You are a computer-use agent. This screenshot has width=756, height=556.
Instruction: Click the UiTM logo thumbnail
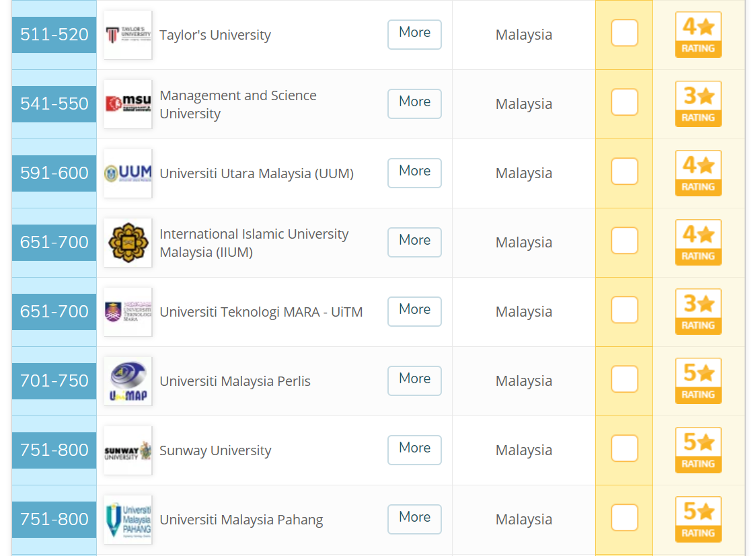(x=128, y=312)
